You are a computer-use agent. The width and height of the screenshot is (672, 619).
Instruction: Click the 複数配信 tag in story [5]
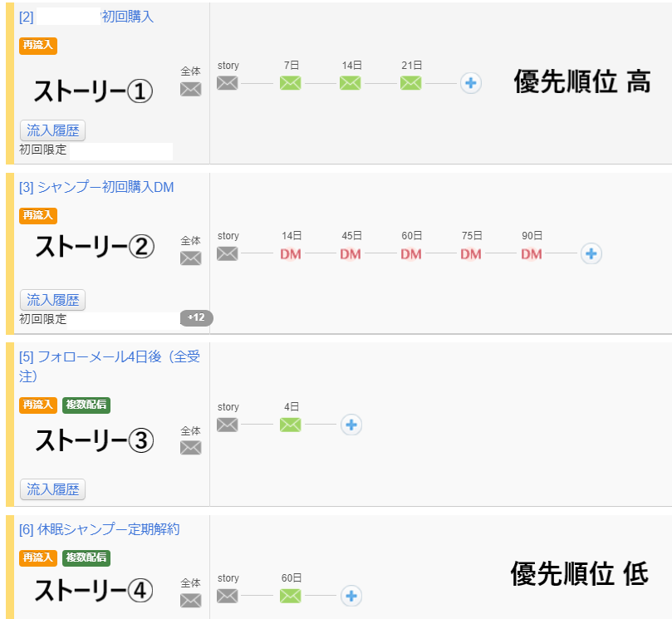click(x=86, y=405)
